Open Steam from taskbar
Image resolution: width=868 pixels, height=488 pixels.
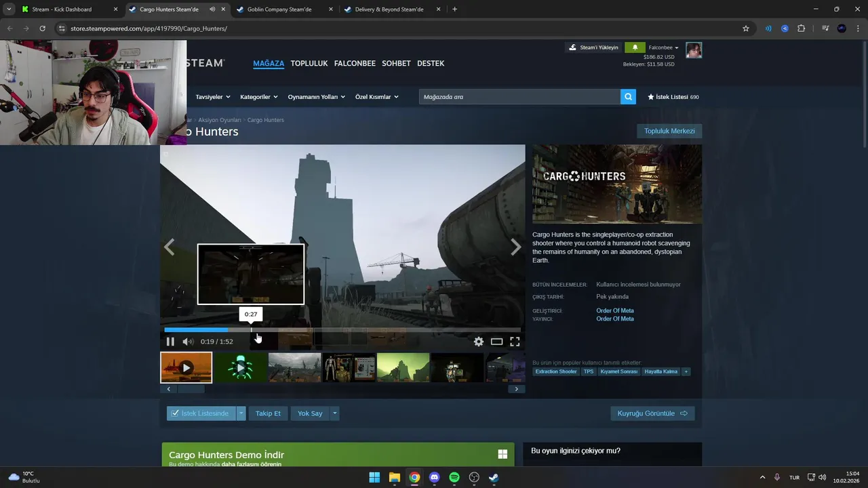[x=494, y=477]
